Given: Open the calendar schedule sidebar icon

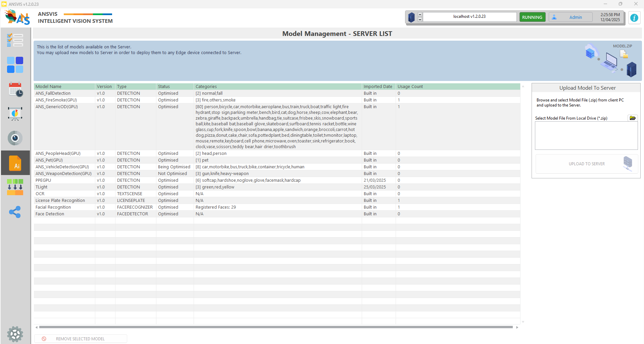Looking at the screenshot, I should pyautogui.click(x=15, y=90).
